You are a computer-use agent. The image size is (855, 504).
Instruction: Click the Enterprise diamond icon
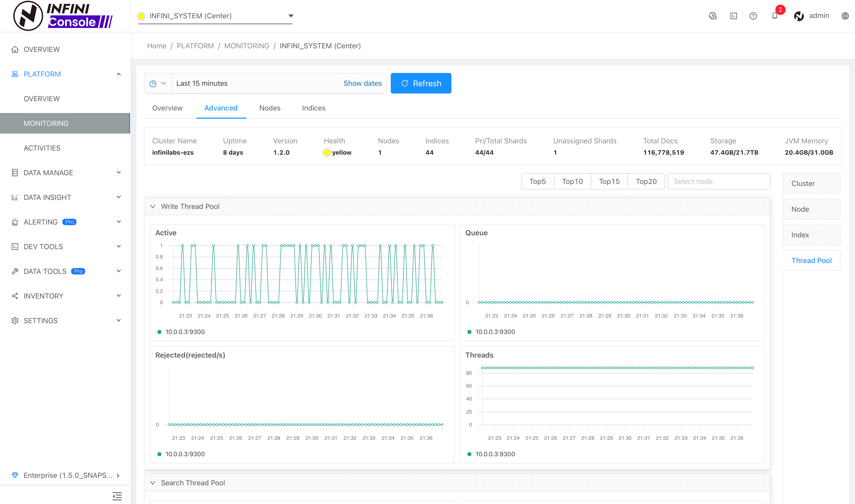click(15, 475)
